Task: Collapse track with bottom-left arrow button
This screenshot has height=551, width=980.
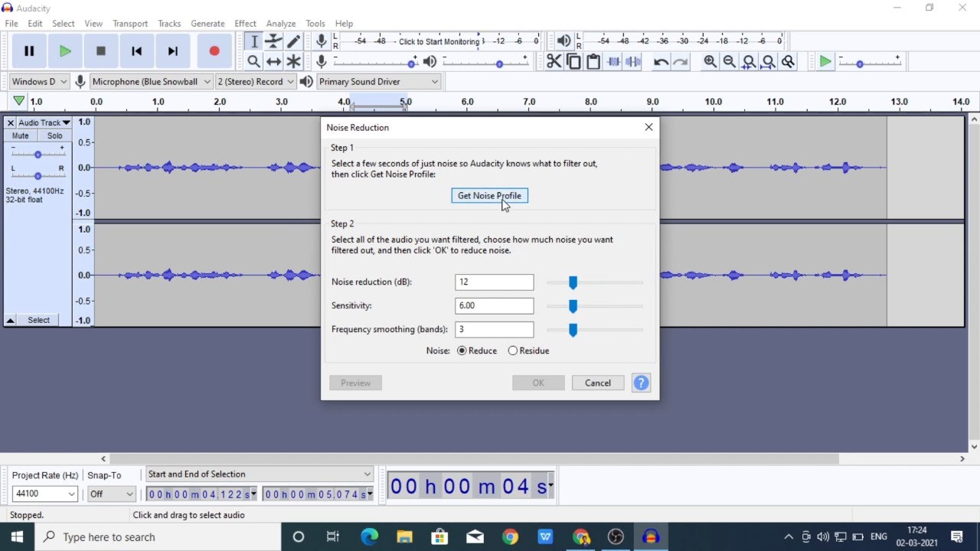Action: click(11, 321)
